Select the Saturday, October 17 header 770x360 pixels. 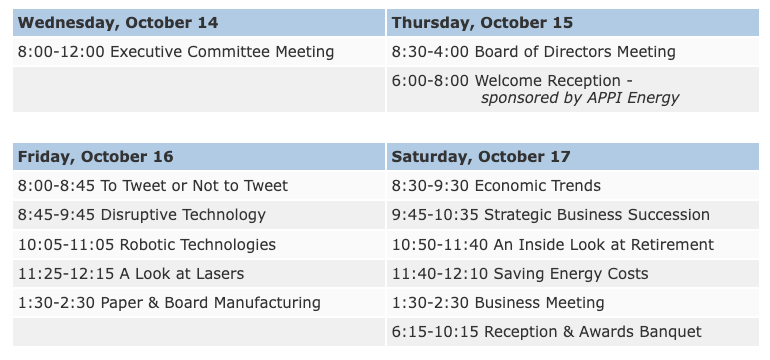(x=573, y=157)
